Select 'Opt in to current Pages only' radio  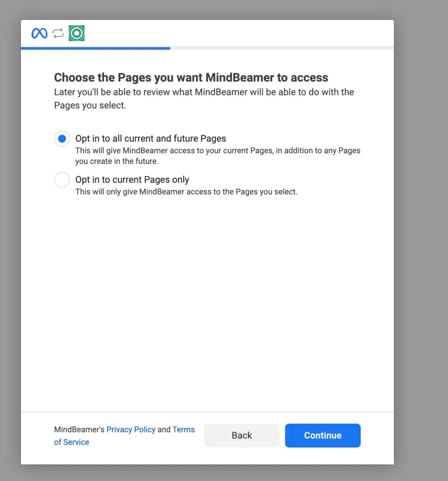[62, 180]
